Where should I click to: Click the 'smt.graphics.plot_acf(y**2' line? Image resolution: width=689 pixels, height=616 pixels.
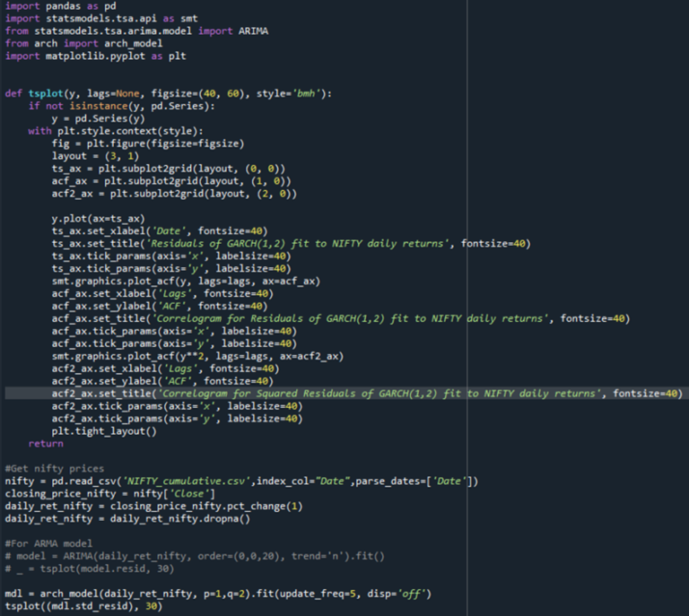pos(197,356)
